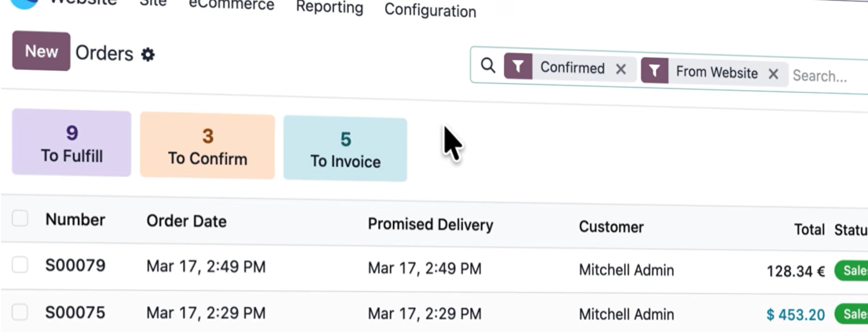Open the Configuration menu
This screenshot has height=332, width=868.
click(x=430, y=10)
